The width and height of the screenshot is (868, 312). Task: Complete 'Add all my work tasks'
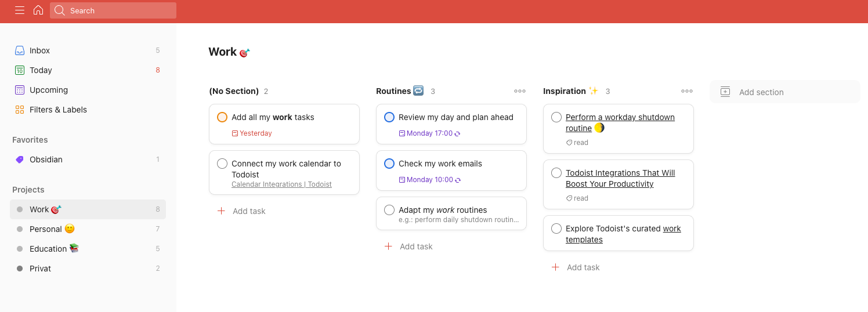[222, 117]
